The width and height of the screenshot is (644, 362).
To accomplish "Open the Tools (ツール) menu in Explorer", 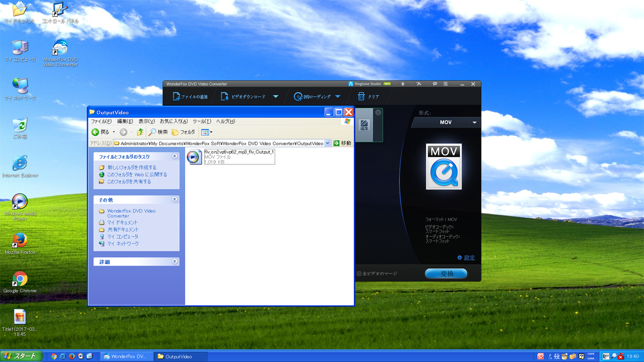I will 202,121.
